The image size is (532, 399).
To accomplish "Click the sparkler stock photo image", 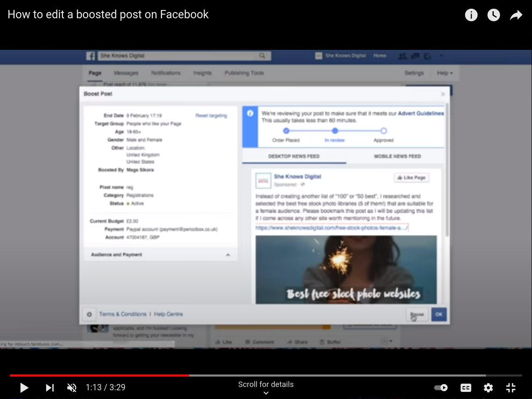I will coord(346,270).
